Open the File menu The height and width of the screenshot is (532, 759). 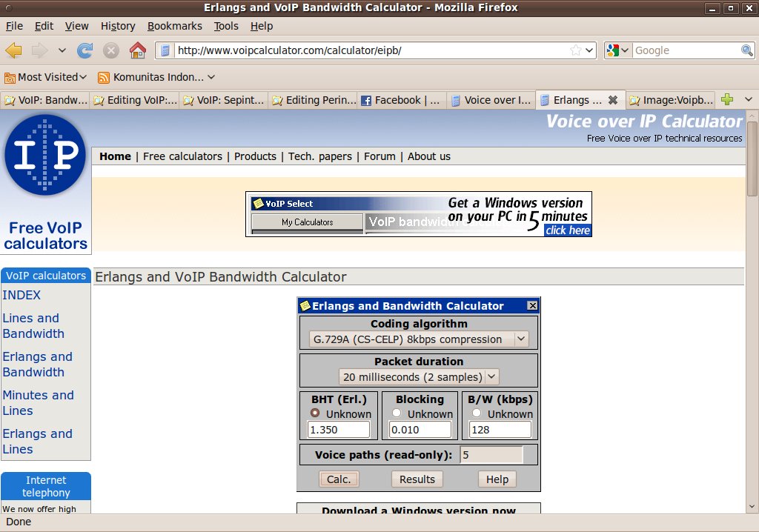[14, 26]
